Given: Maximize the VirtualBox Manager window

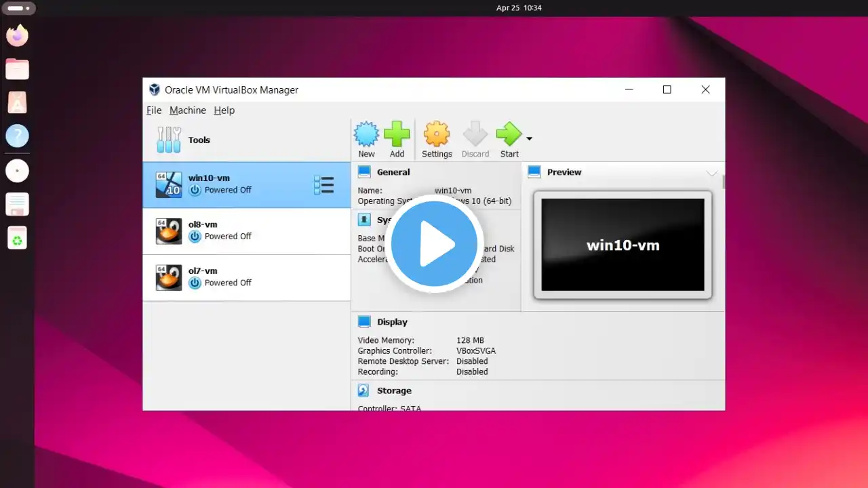Looking at the screenshot, I should 667,89.
